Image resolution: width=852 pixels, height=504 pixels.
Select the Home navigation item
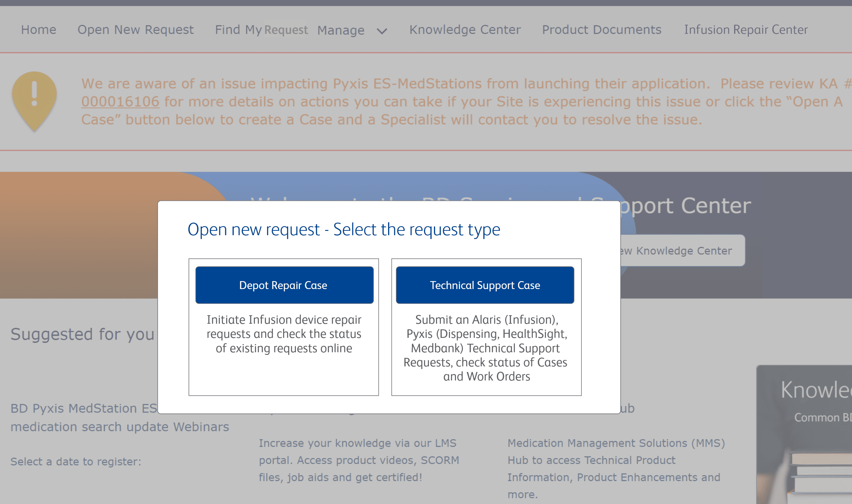(x=39, y=30)
